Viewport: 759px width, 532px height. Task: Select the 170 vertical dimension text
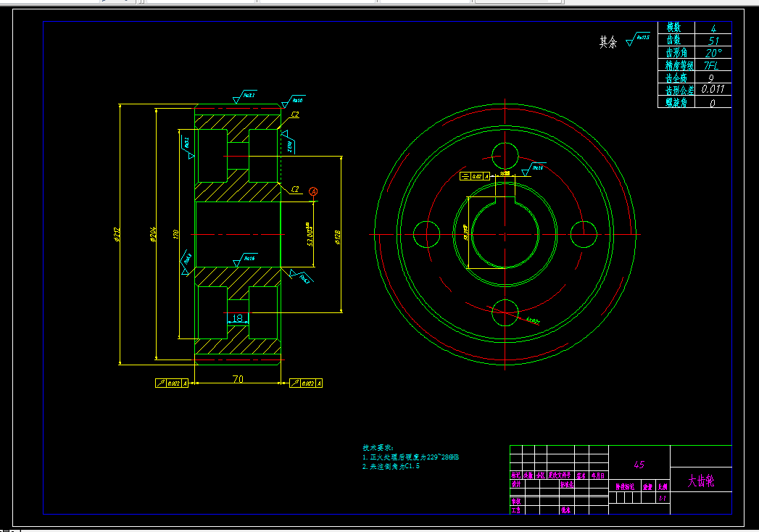click(x=175, y=234)
